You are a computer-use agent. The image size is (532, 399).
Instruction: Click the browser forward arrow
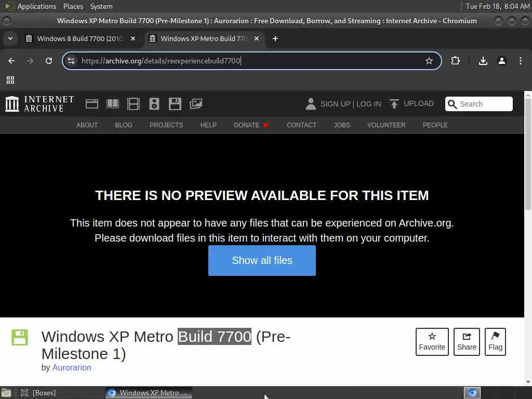pos(30,61)
